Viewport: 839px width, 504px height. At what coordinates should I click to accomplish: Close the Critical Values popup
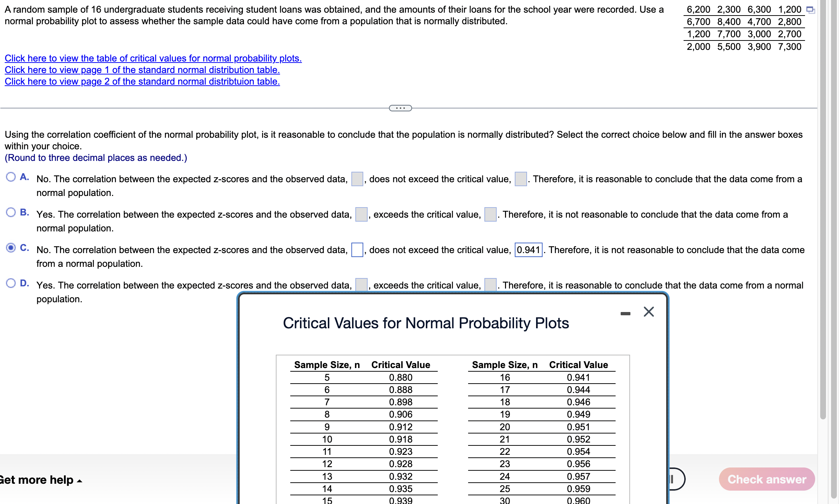click(649, 312)
